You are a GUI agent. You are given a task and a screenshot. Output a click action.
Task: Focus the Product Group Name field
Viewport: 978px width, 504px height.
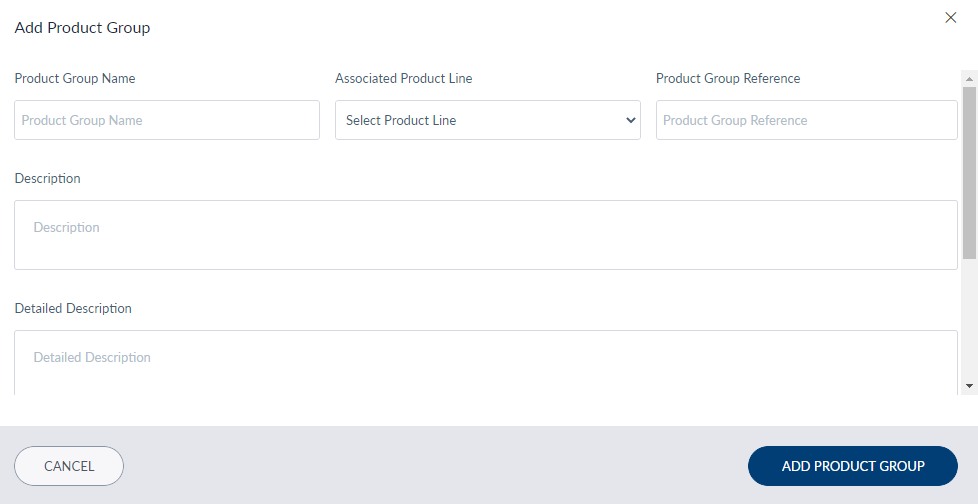167,120
